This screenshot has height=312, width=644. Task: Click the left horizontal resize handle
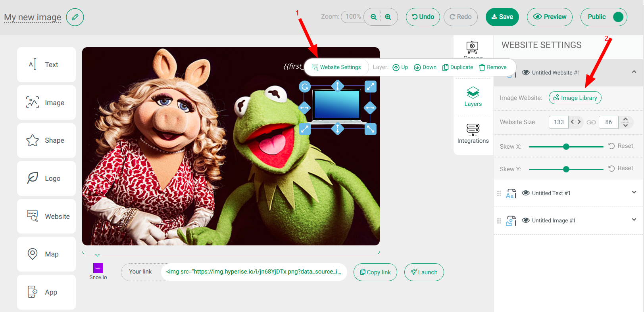tap(304, 108)
